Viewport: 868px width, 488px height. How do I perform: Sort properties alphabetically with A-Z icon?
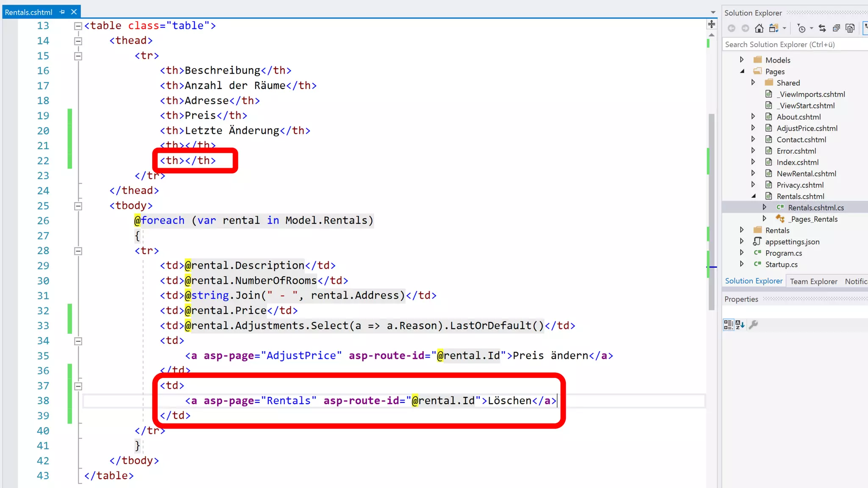click(x=740, y=325)
